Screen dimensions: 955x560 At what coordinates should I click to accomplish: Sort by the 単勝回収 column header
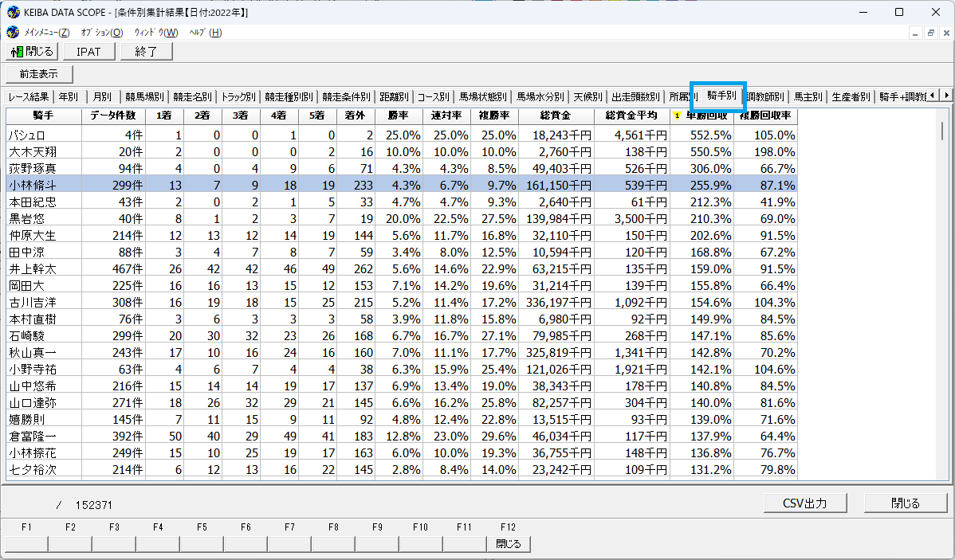(x=702, y=115)
